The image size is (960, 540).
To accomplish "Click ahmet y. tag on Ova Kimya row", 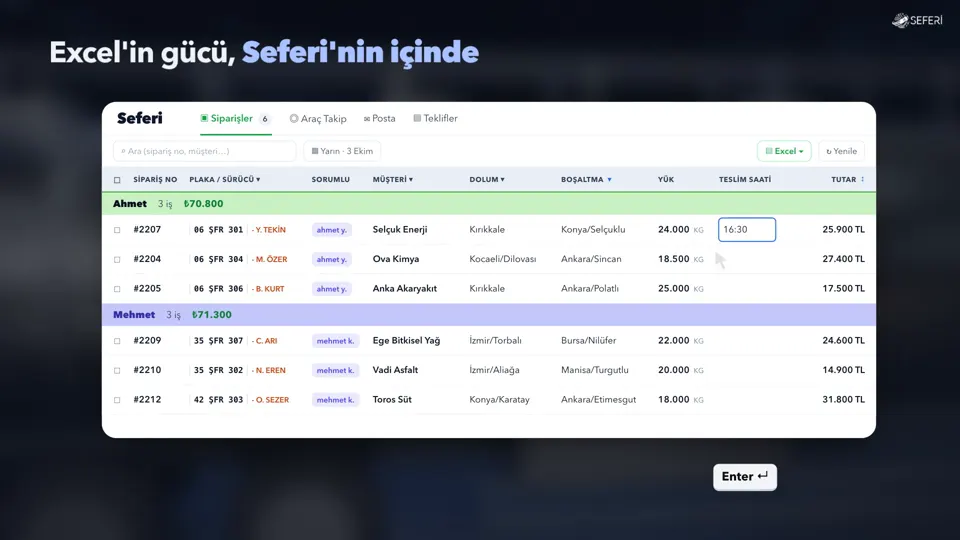I will [331, 259].
